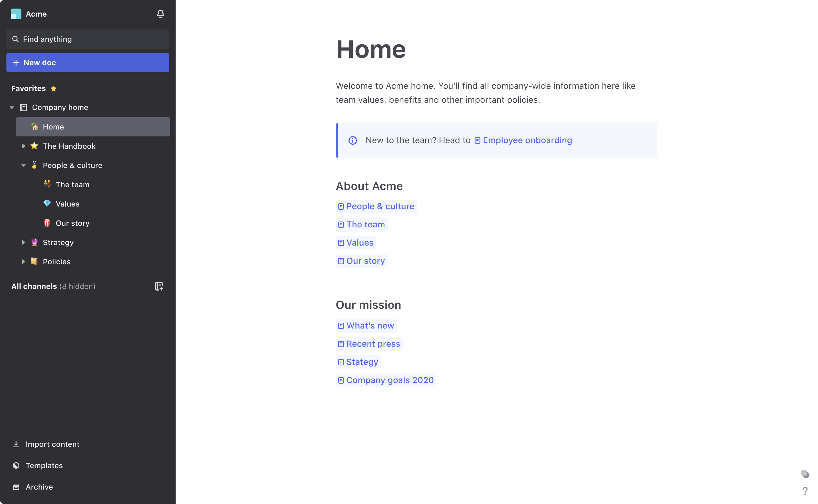This screenshot has height=504, width=818.
Task: Click the Our mission heading
Action: click(x=368, y=305)
